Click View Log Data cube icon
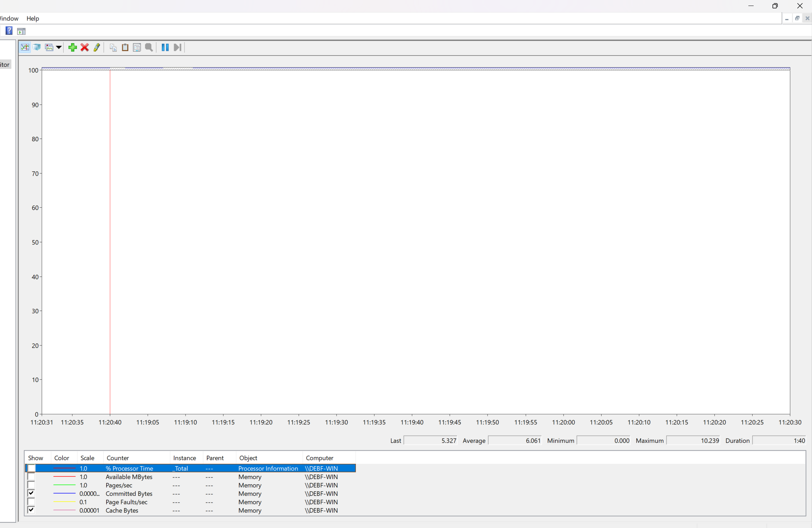This screenshot has height=528, width=812. pyautogui.click(x=37, y=48)
